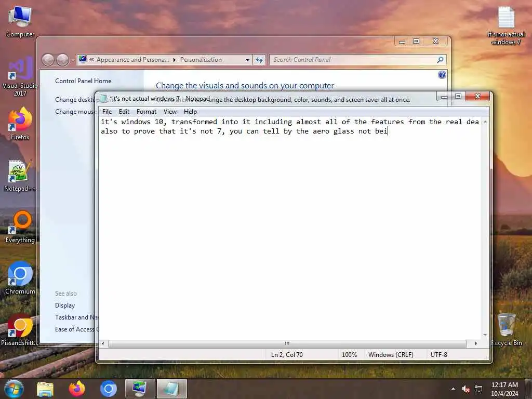Click Notepad scroll left arrow
This screenshot has height=399, width=532.
(103, 343)
